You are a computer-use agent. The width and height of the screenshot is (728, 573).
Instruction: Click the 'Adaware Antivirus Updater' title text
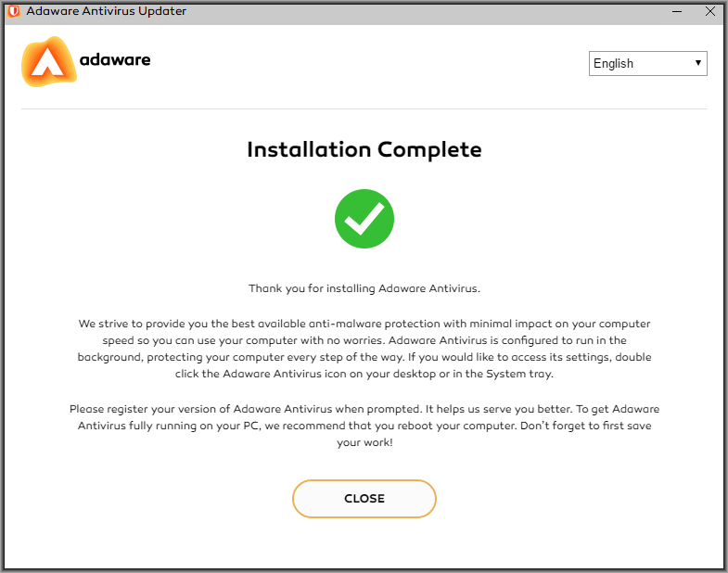107,11
